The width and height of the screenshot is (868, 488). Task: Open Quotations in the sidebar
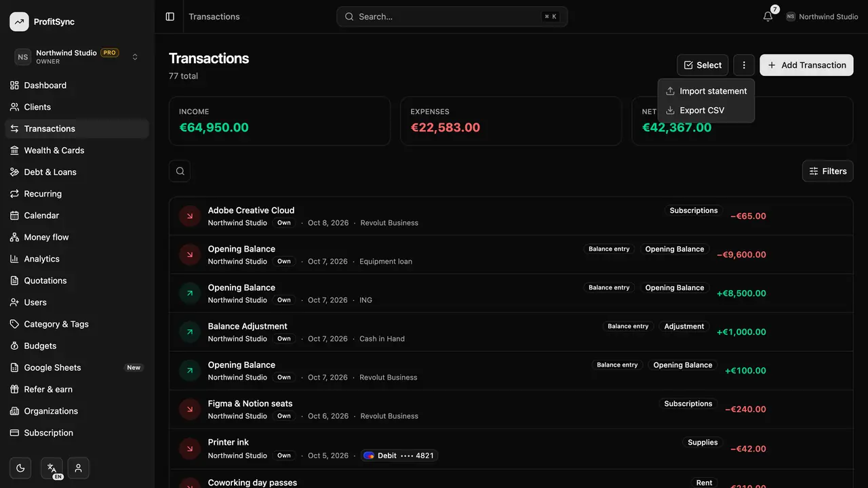tap(77, 281)
